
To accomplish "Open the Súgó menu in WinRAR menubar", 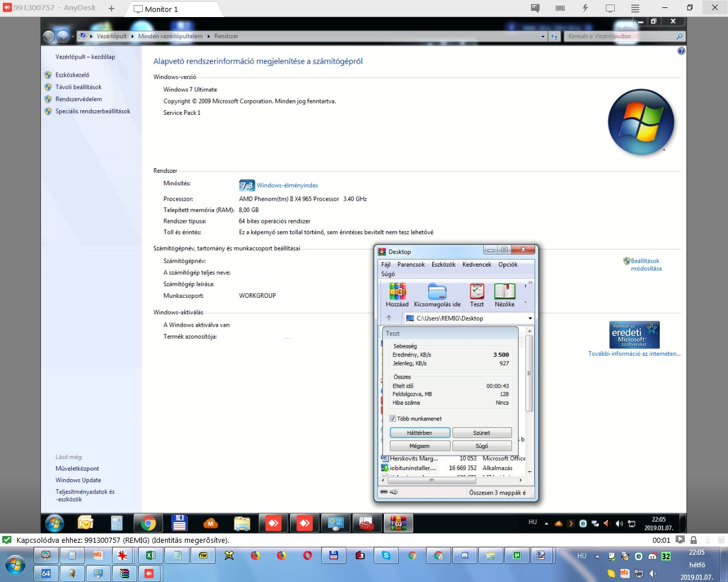I will 388,274.
